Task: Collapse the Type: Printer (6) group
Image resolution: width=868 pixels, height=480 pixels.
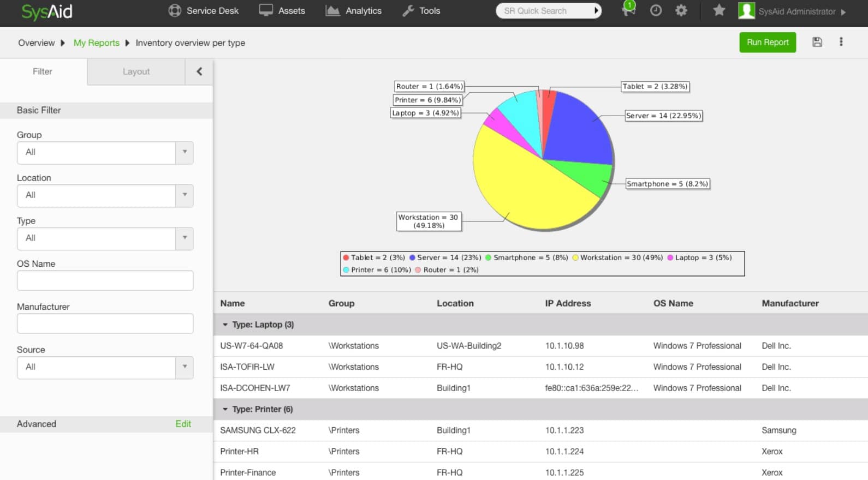Action: (x=225, y=409)
